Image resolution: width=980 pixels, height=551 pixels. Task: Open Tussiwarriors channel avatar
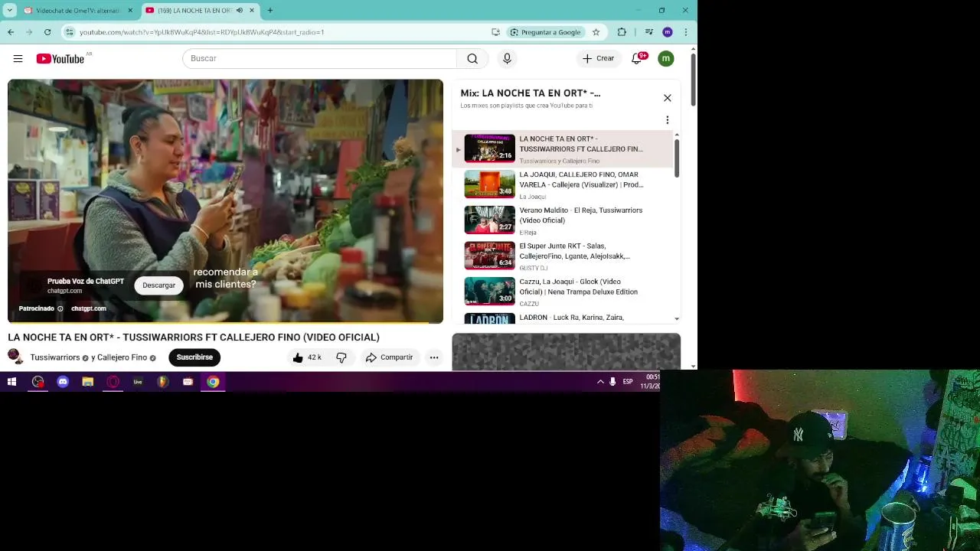[x=15, y=357]
